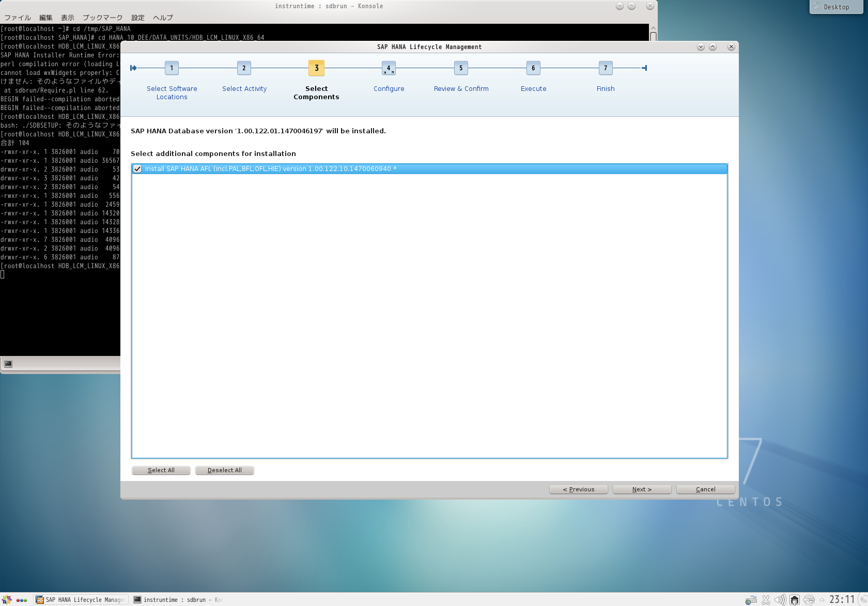Open keyboard input method tray icon
The width and height of the screenshot is (868, 606).
pos(751,600)
